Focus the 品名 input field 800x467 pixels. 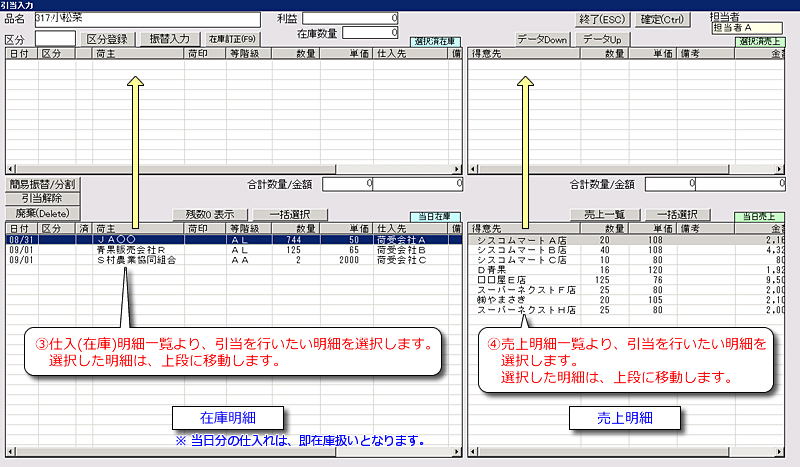click(x=144, y=19)
